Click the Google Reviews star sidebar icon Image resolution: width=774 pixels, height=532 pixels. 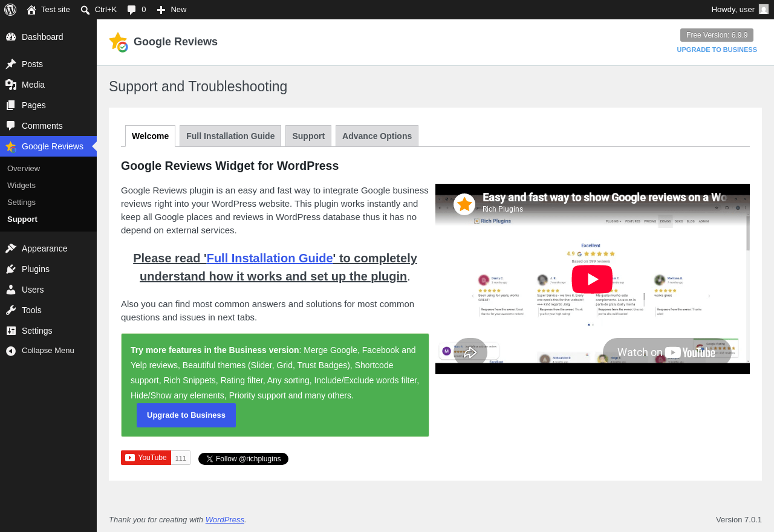(11, 146)
